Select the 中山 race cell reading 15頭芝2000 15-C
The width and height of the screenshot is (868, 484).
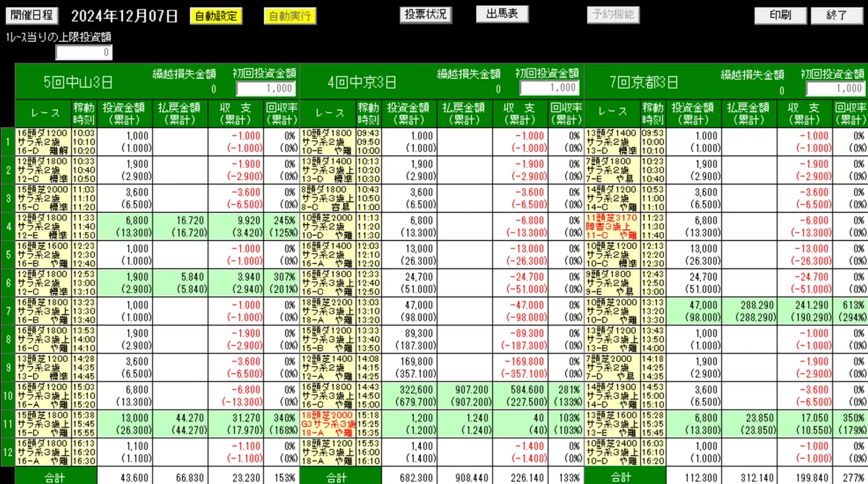click(x=43, y=198)
